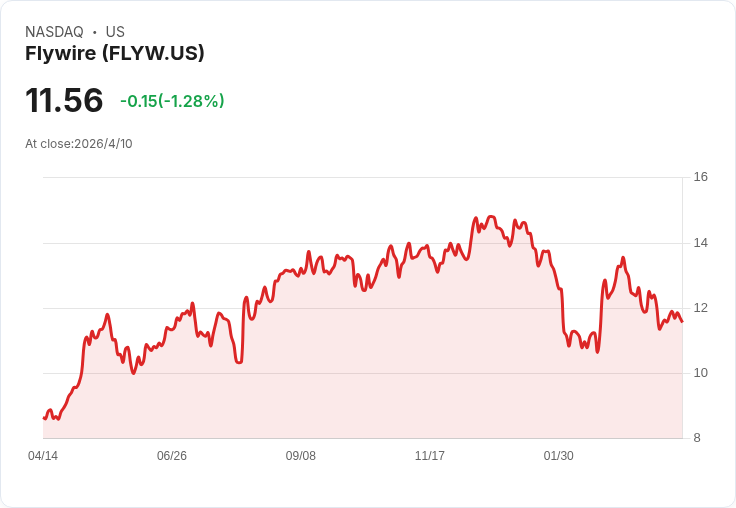Select the 11/17 date on time axis
736x508 pixels.
(x=430, y=456)
